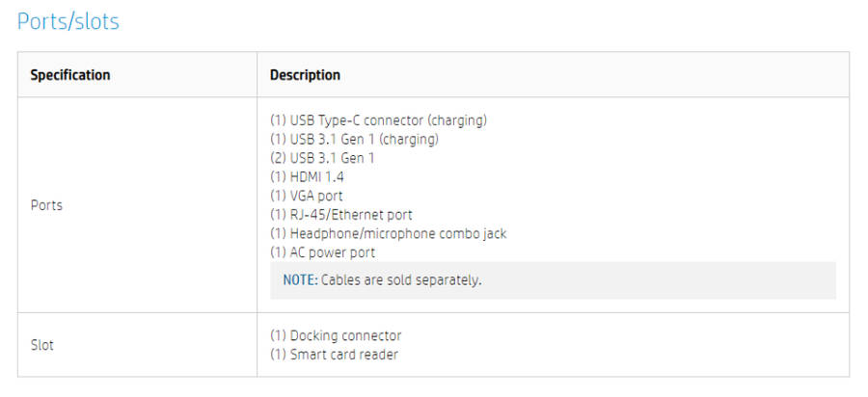
Task: Click the word charging in the Type-C line
Action: 457,120
